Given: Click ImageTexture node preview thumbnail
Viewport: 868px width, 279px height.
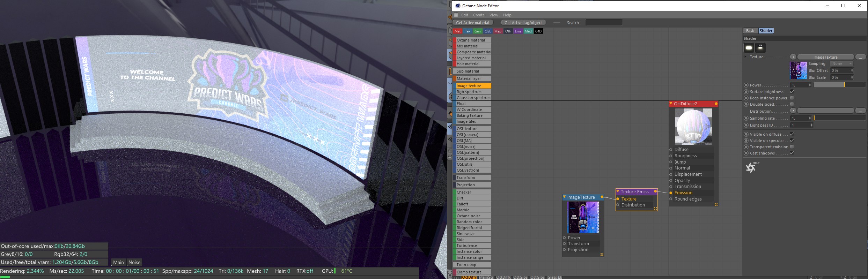Looking at the screenshot, I should [x=583, y=217].
